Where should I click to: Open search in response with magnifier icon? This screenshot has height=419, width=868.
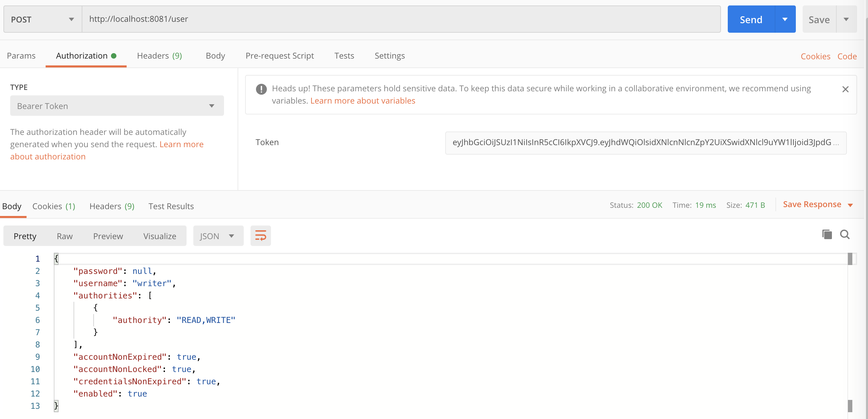click(x=845, y=234)
